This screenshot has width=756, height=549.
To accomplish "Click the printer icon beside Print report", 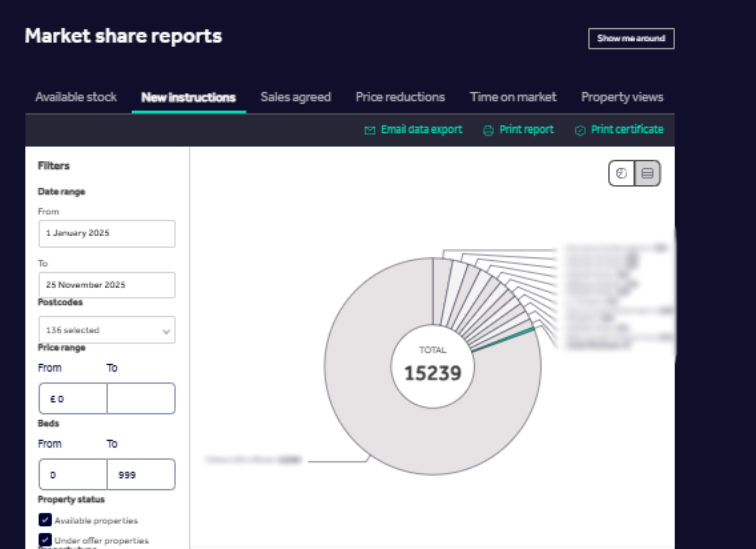I will tap(488, 130).
